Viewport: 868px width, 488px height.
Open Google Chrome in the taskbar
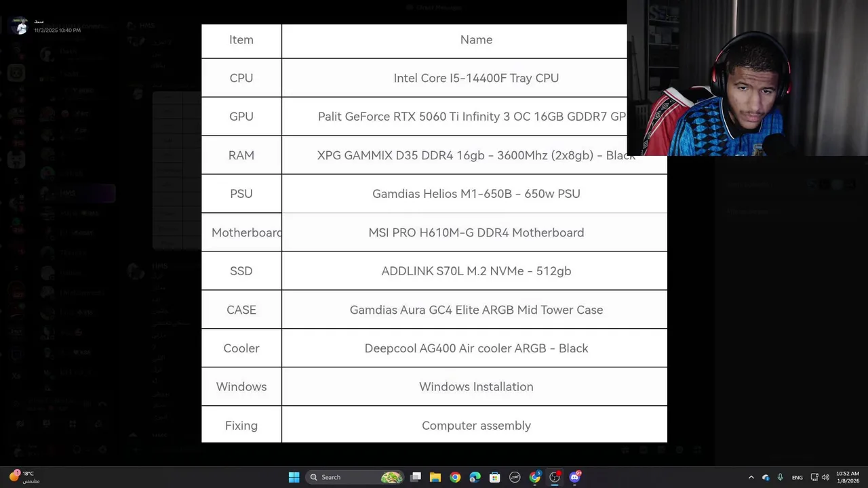(455, 477)
